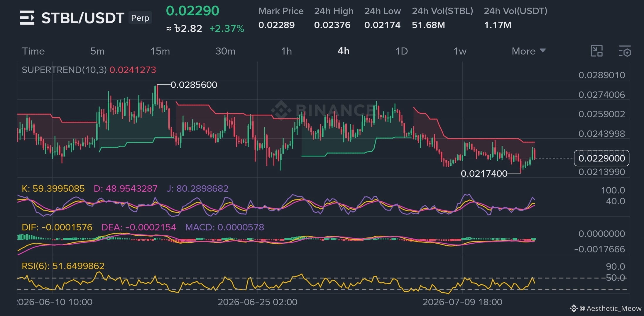Click the K: 59.3995085 indicator value

[x=53, y=188]
